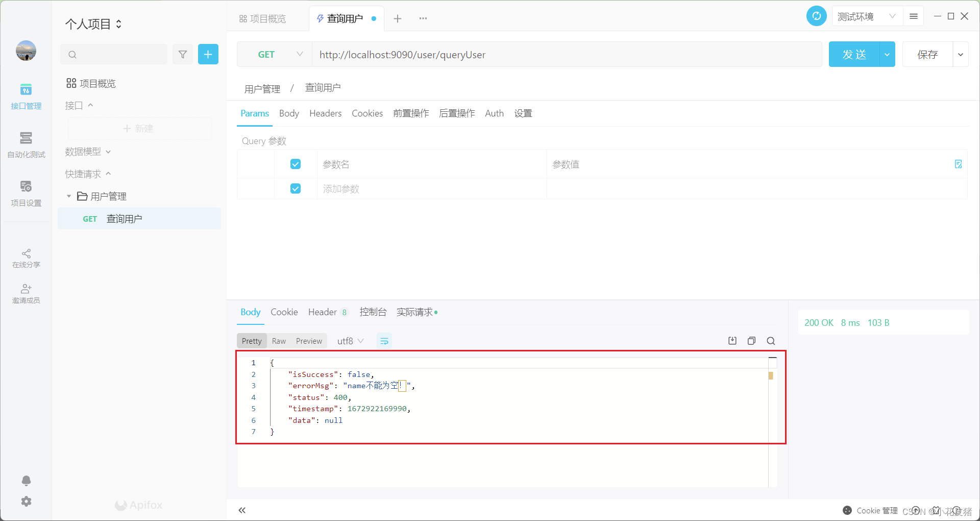The width and height of the screenshot is (980, 521).
Task: Open 项目设置 in the left sidebar
Action: pyautogui.click(x=26, y=194)
